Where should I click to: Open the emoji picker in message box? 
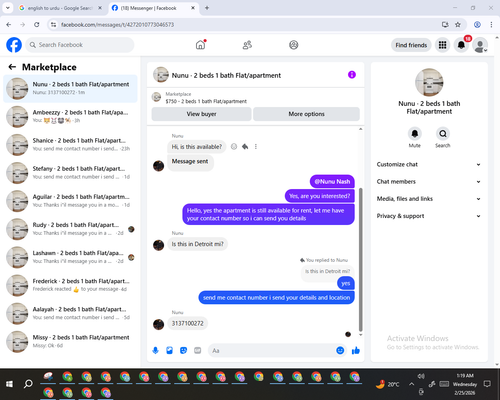[x=340, y=350]
